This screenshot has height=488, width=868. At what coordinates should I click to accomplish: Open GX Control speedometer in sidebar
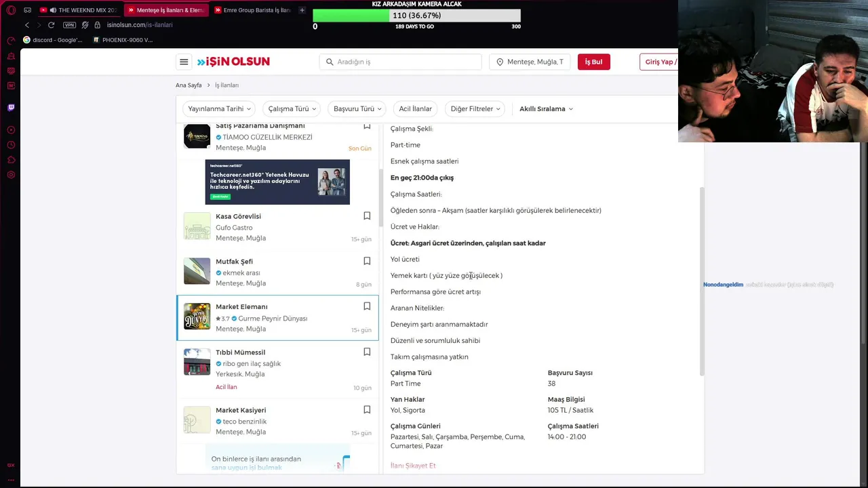pos(11,40)
